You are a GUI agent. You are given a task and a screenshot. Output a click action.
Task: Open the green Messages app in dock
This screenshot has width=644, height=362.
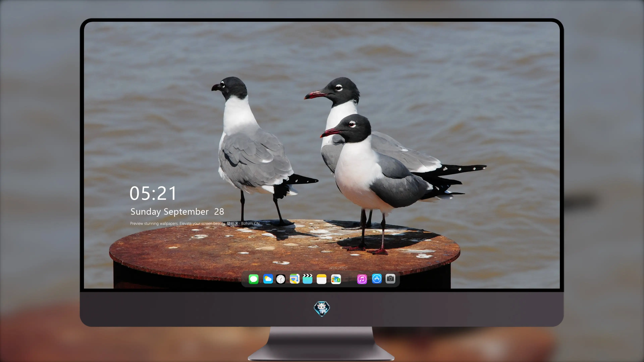254,279
